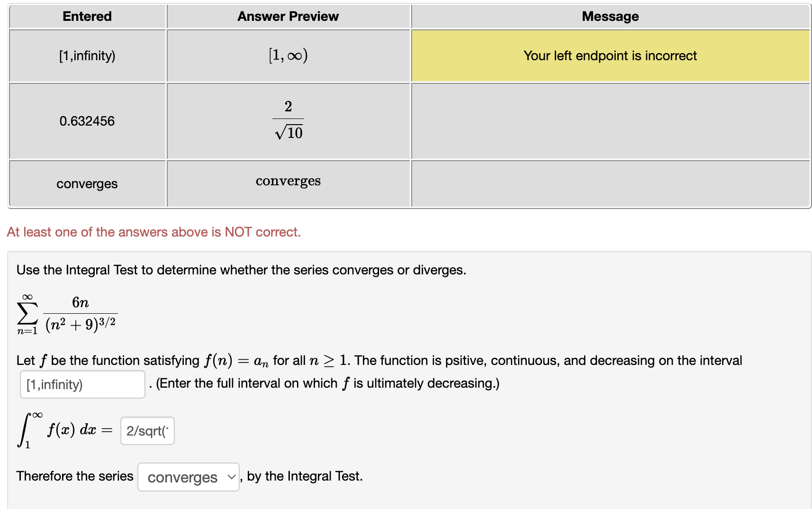Select the 0.632456 entered answer cell
Viewport: 812px width, 509px height.
pyautogui.click(x=87, y=121)
